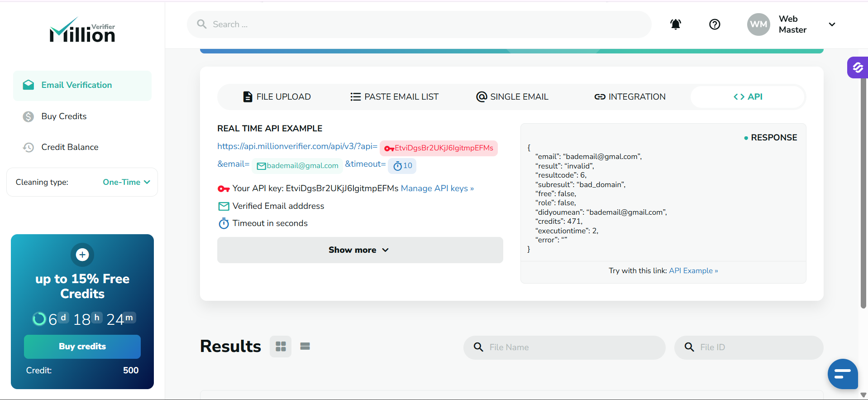Viewport: 868px width, 400px height.
Task: Switch to the INTEGRATION tab
Action: click(630, 97)
